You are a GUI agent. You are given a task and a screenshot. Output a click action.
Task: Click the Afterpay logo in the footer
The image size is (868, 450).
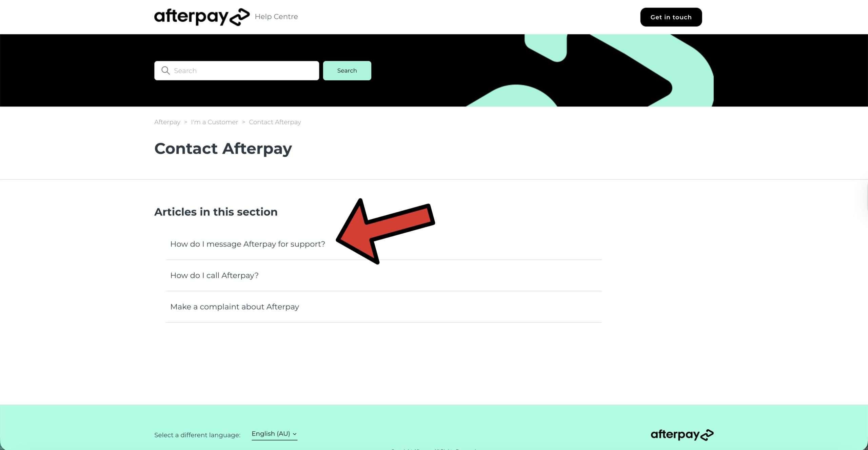point(682,434)
